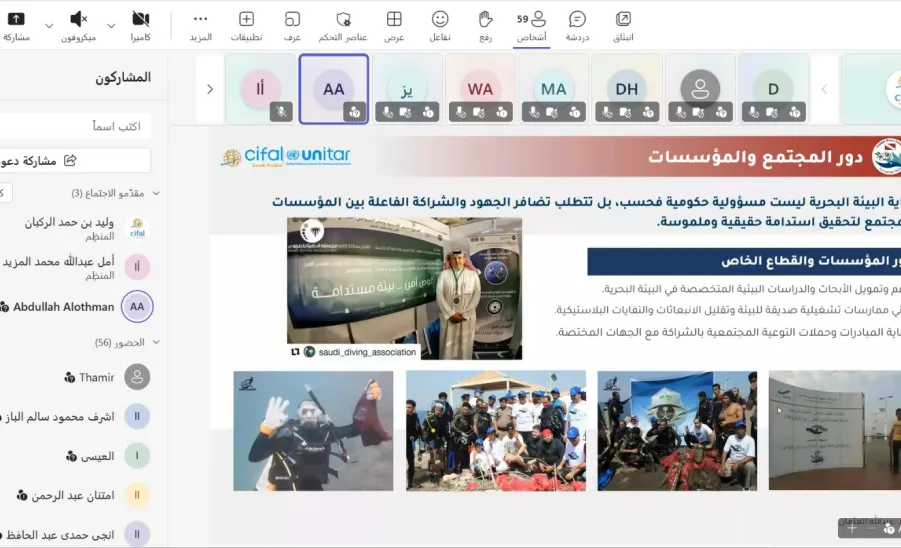
Task: Change layout with عرض view button
Action: tap(394, 26)
